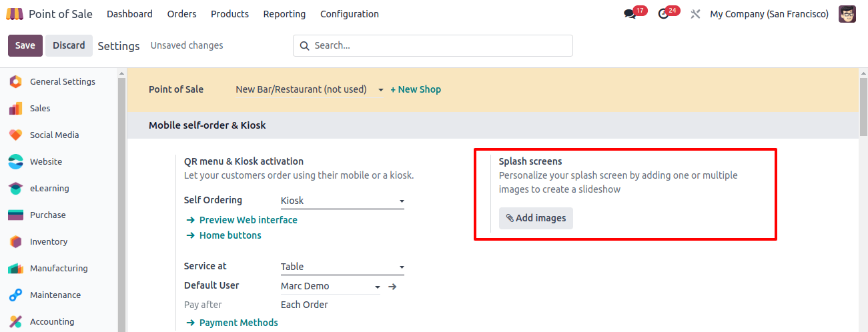Viewport: 868px width, 332px height.
Task: Open the Reporting menu
Action: 284,14
